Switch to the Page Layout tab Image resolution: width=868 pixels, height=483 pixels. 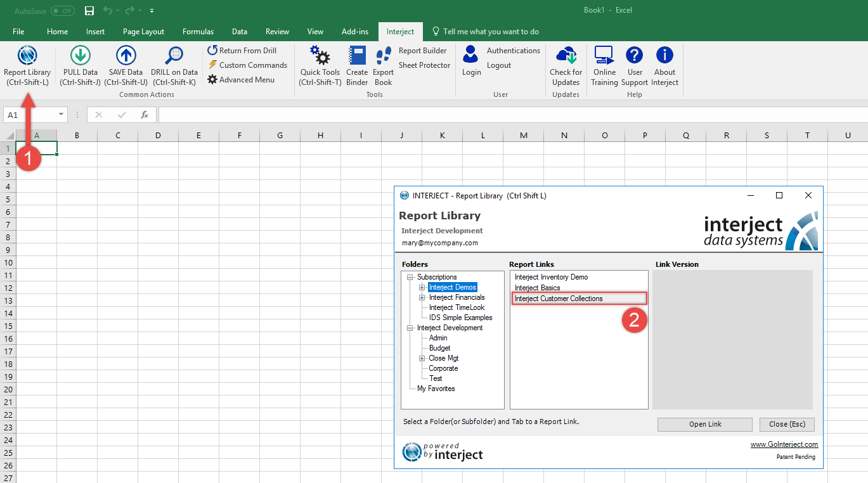(144, 32)
